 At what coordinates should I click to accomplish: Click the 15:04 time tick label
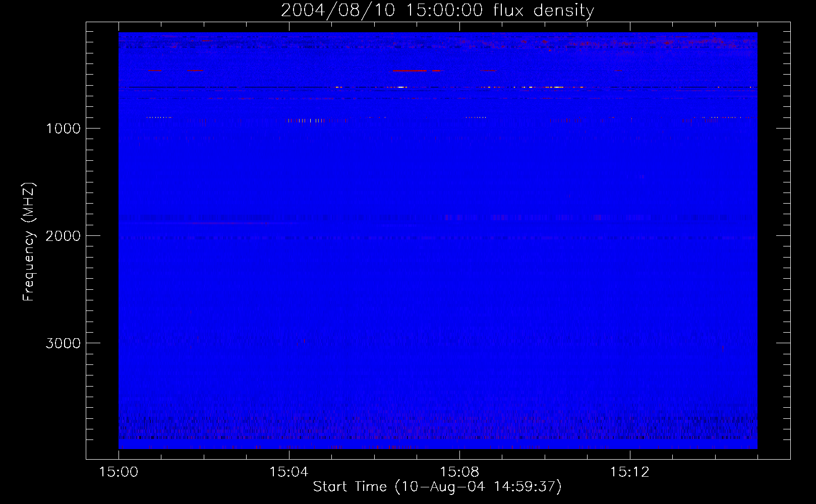click(288, 472)
